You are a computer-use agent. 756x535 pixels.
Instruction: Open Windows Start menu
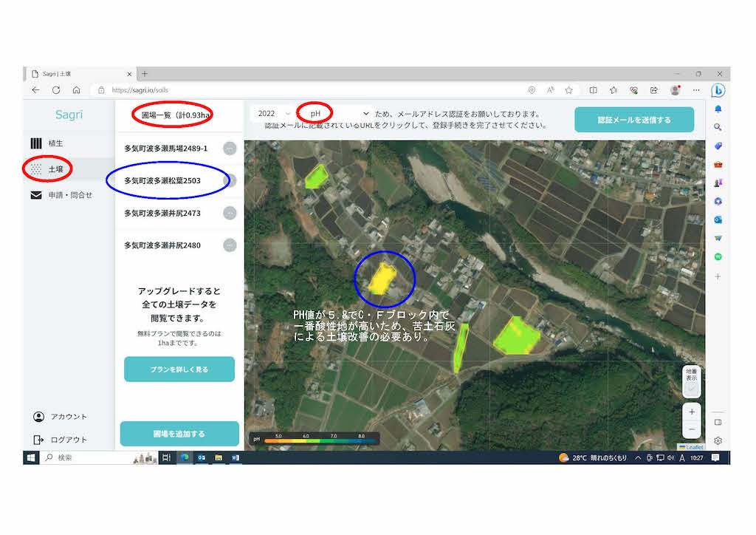(32, 458)
